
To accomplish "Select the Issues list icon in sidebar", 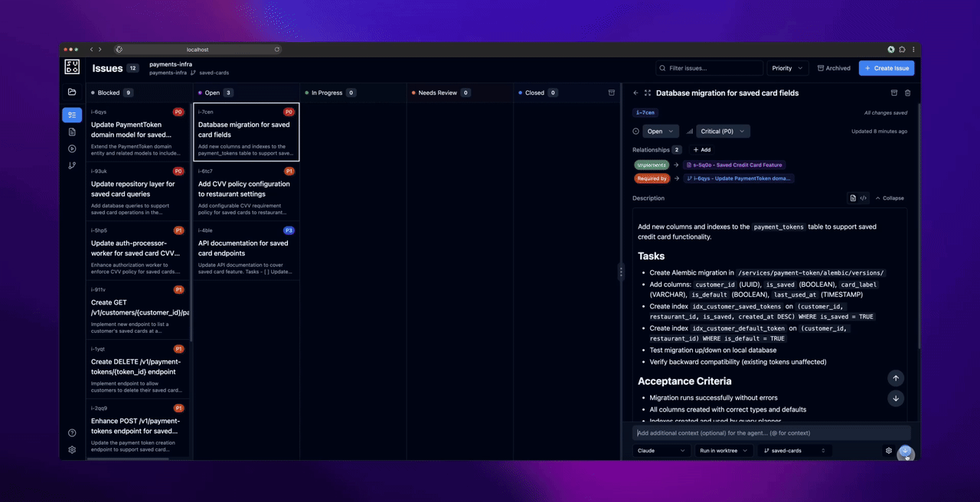I will pyautogui.click(x=72, y=115).
